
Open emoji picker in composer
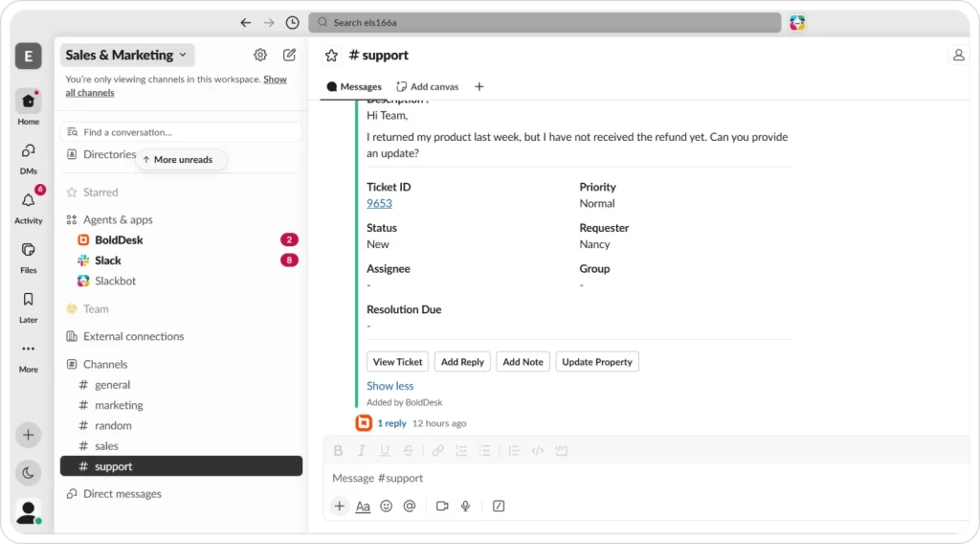coord(387,506)
